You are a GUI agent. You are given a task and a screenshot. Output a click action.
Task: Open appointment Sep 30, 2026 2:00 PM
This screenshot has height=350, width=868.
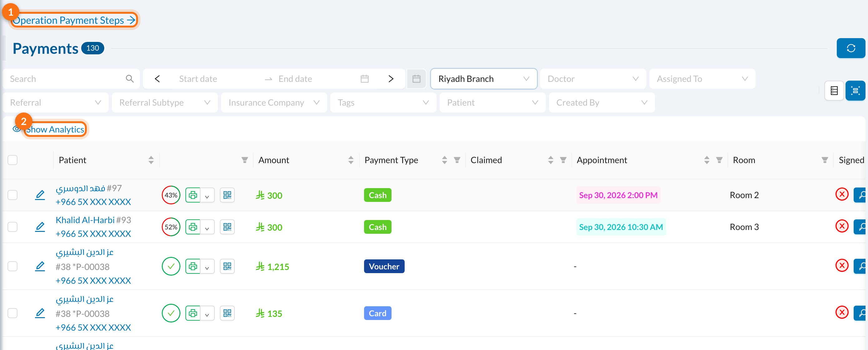click(x=618, y=195)
